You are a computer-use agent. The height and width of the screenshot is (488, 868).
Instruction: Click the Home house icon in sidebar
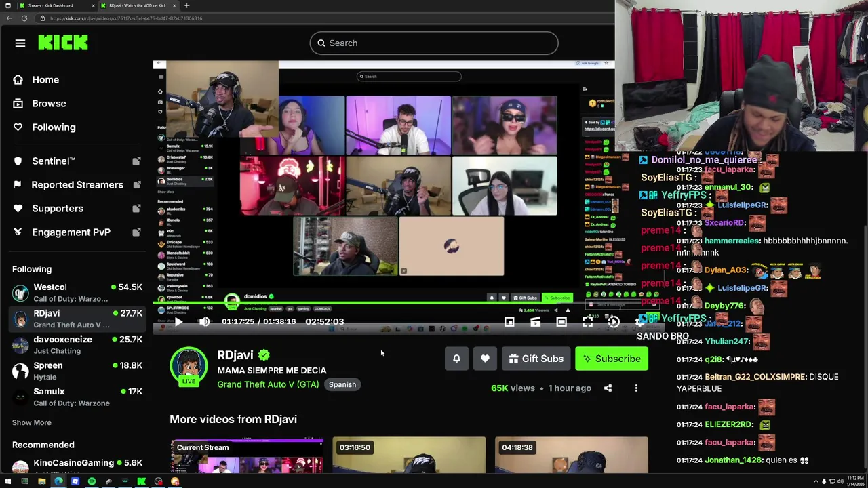click(18, 80)
